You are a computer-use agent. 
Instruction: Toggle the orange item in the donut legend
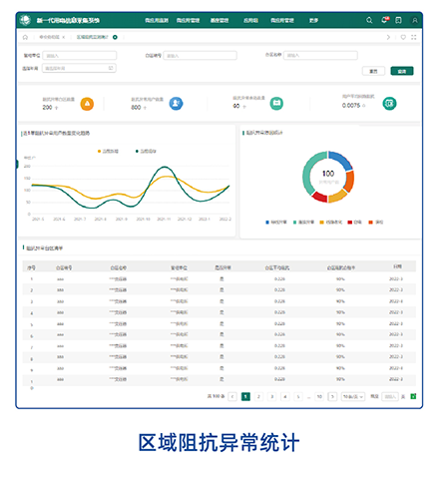(x=376, y=223)
